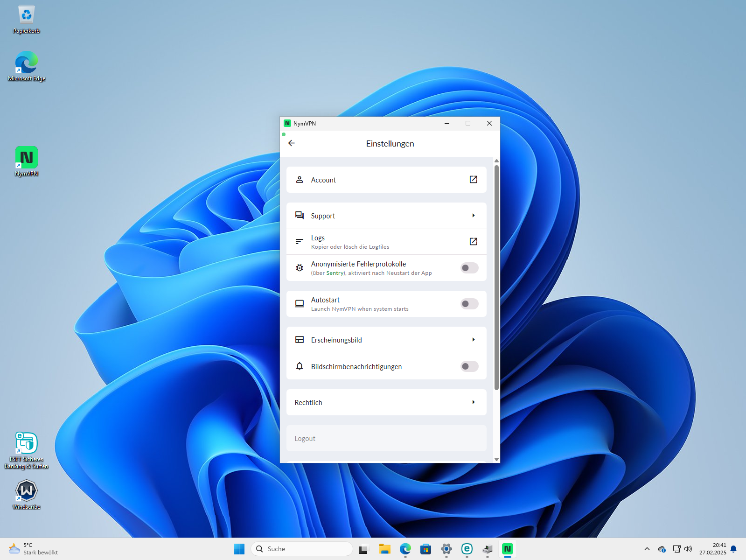The image size is (746, 560).
Task: Open the Account settings row
Action: [x=386, y=180]
